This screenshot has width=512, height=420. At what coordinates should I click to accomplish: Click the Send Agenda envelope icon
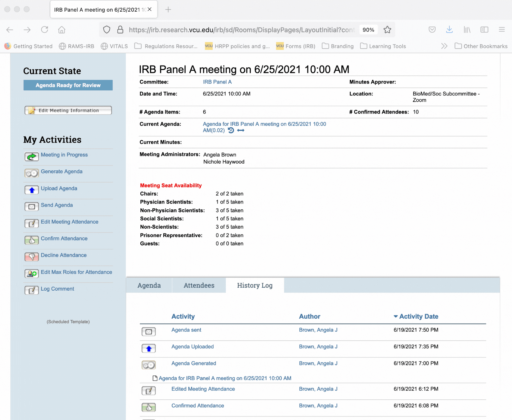click(x=32, y=207)
